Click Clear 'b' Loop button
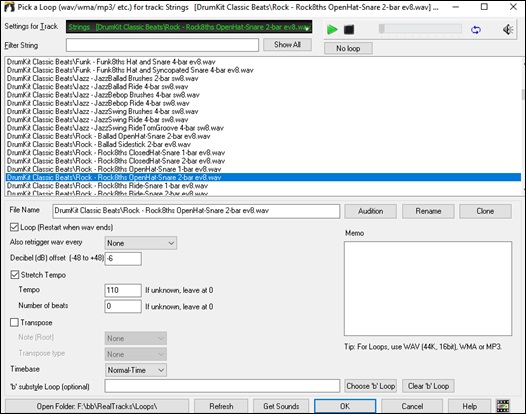The height and width of the screenshot is (414, 526). 428,386
